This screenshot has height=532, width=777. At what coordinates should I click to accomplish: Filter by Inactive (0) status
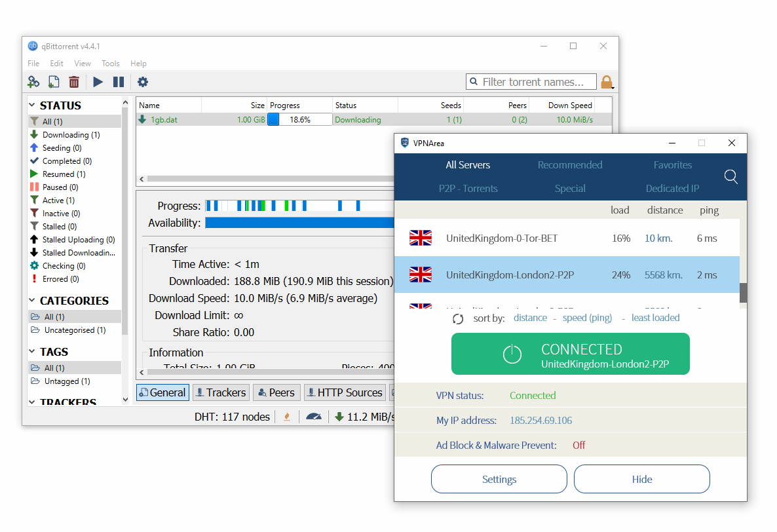pos(61,214)
